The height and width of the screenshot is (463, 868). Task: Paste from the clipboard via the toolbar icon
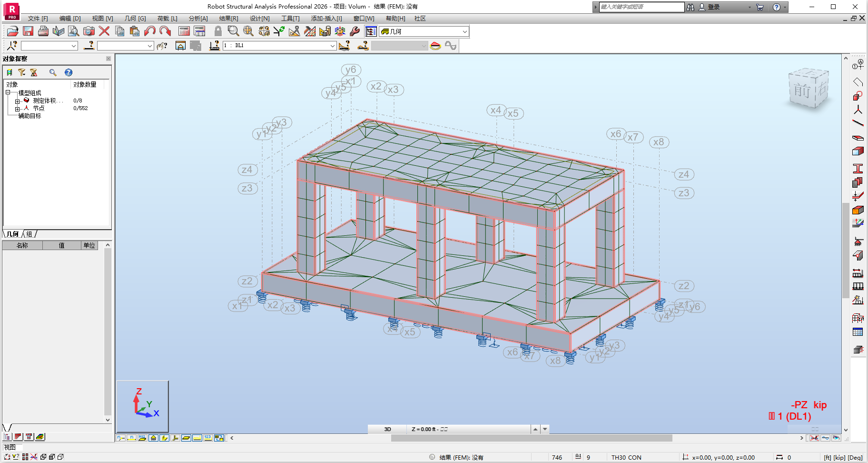click(x=135, y=31)
